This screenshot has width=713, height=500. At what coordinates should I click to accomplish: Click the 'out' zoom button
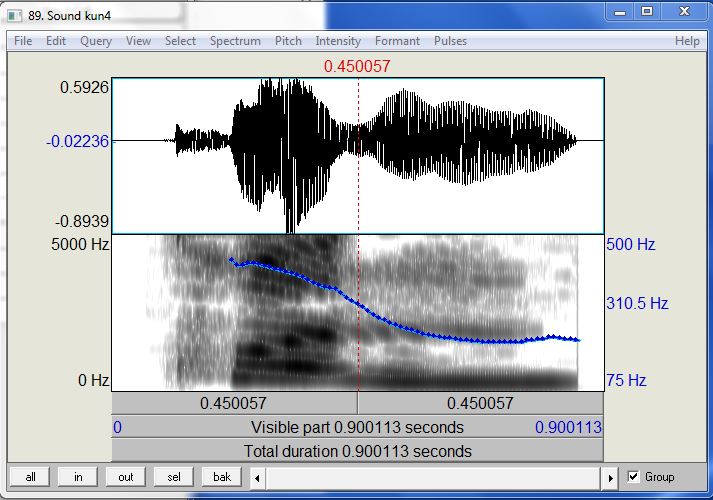(126, 477)
